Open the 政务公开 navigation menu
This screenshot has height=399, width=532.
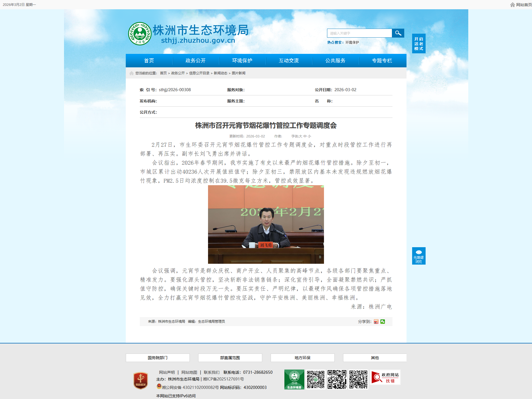pyautogui.click(x=195, y=61)
